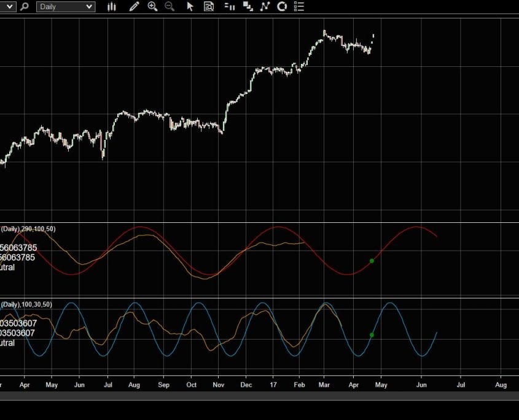Open the data box icon
Image resolution: width=519 pixels, height=420 pixels.
pyautogui.click(x=209, y=7)
